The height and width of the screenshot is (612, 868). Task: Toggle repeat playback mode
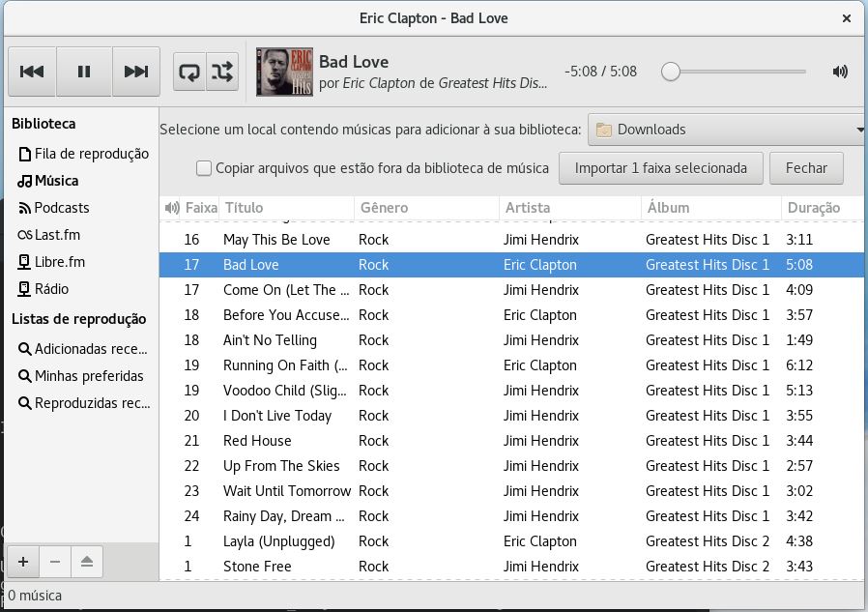(x=189, y=72)
